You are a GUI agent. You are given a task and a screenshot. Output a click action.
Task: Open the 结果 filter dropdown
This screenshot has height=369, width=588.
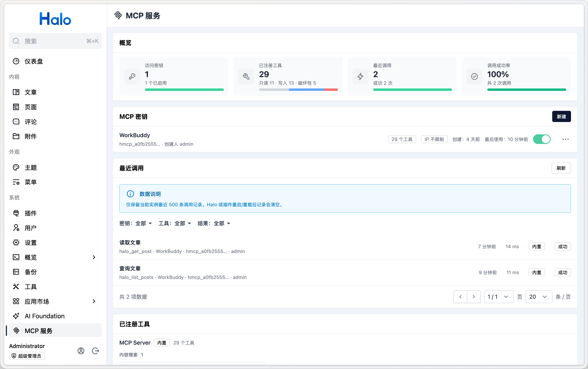(x=214, y=223)
